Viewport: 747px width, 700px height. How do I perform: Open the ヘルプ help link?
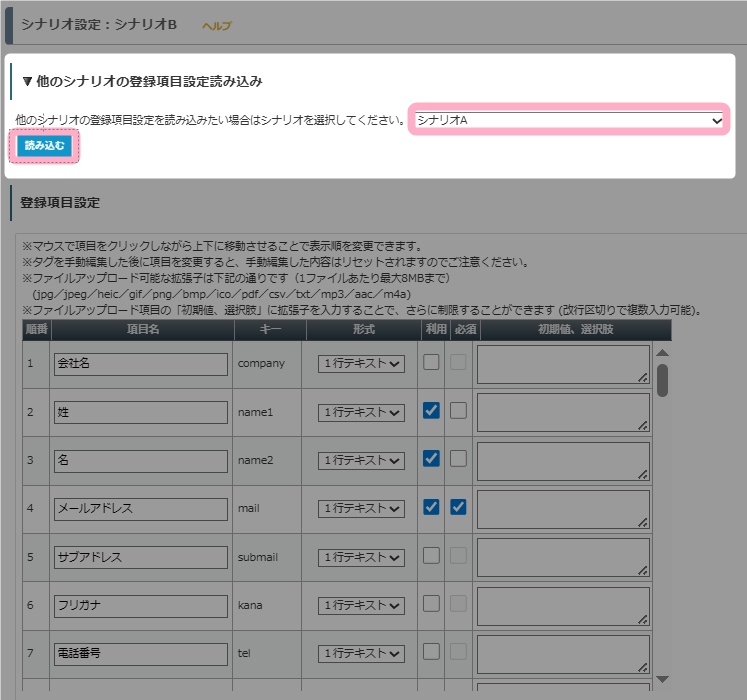[x=217, y=26]
